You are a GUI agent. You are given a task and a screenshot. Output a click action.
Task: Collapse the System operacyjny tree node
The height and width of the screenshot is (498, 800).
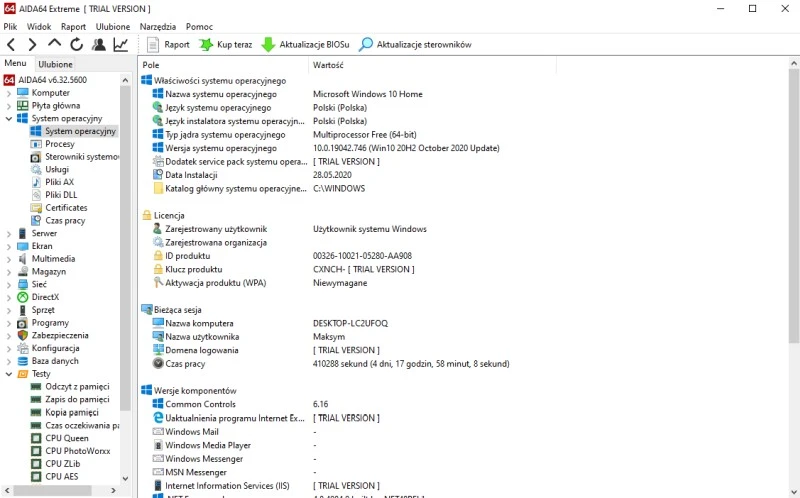coord(9,118)
